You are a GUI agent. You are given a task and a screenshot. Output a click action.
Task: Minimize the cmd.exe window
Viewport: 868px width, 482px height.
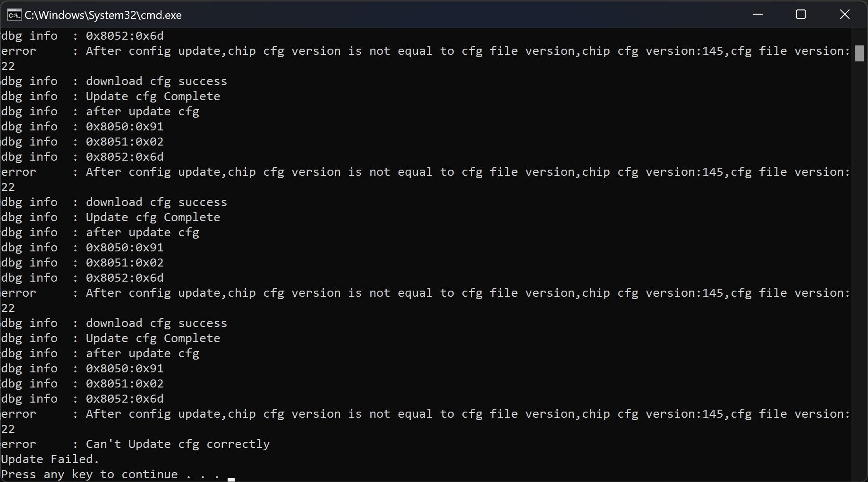pyautogui.click(x=758, y=15)
